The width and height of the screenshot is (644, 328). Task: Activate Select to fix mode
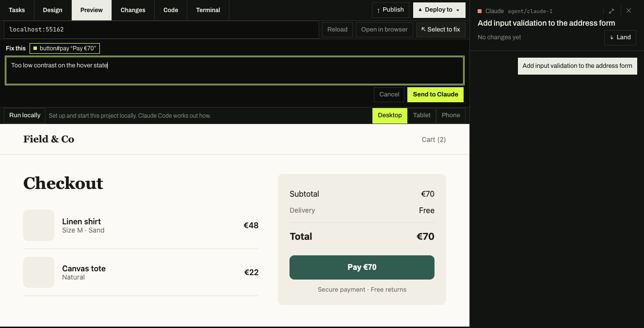click(441, 30)
